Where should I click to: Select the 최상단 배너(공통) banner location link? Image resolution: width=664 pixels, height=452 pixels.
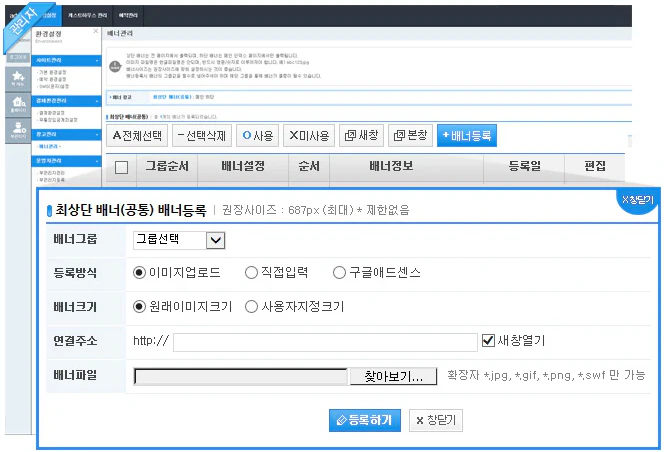pyautogui.click(x=172, y=97)
